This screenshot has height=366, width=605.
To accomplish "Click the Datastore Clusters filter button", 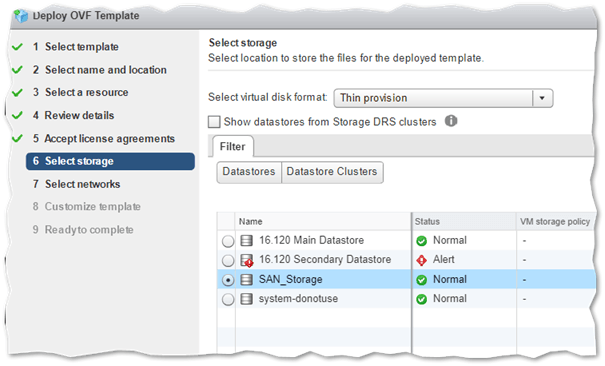I will (332, 172).
